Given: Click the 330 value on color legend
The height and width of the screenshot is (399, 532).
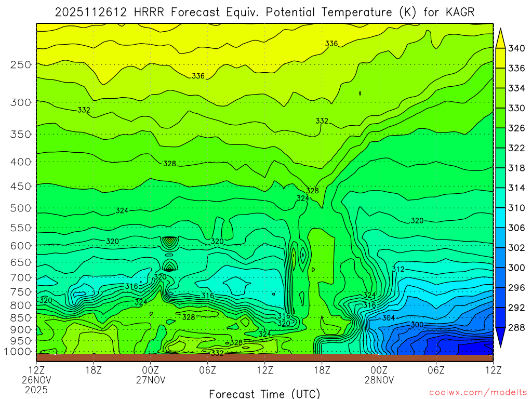Looking at the screenshot, I should pos(516,108).
